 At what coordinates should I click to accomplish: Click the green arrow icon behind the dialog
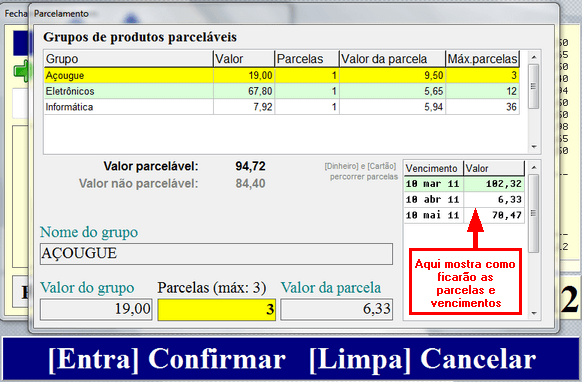pyautogui.click(x=21, y=71)
